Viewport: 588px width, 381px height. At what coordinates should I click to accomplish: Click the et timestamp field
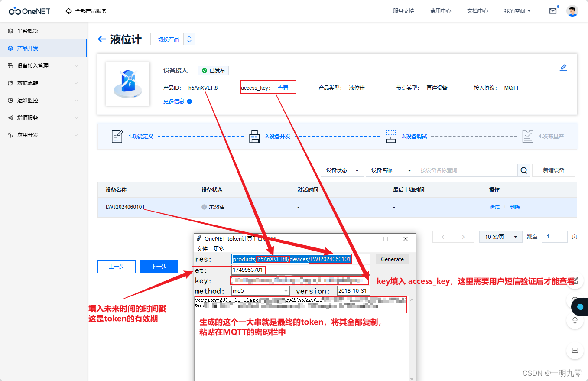click(x=301, y=270)
